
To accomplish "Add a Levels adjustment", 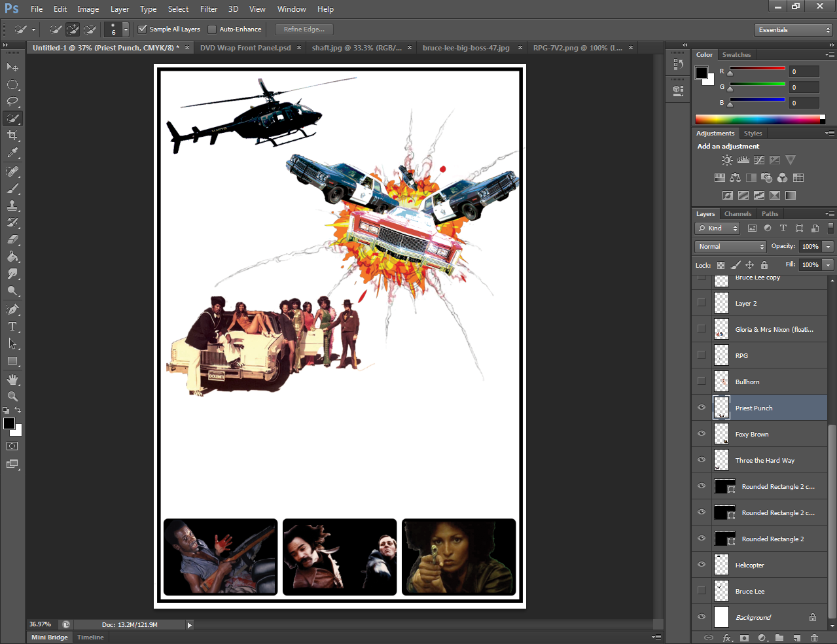I will tap(743, 160).
